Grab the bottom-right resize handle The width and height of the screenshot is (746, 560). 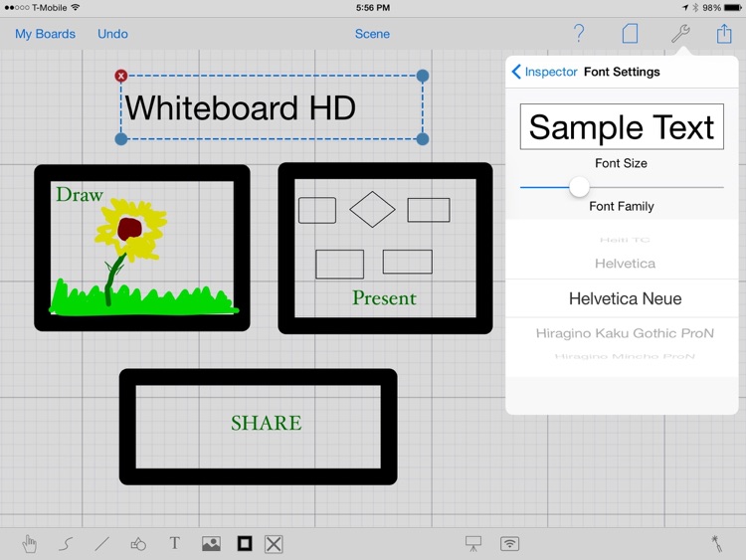(423, 139)
